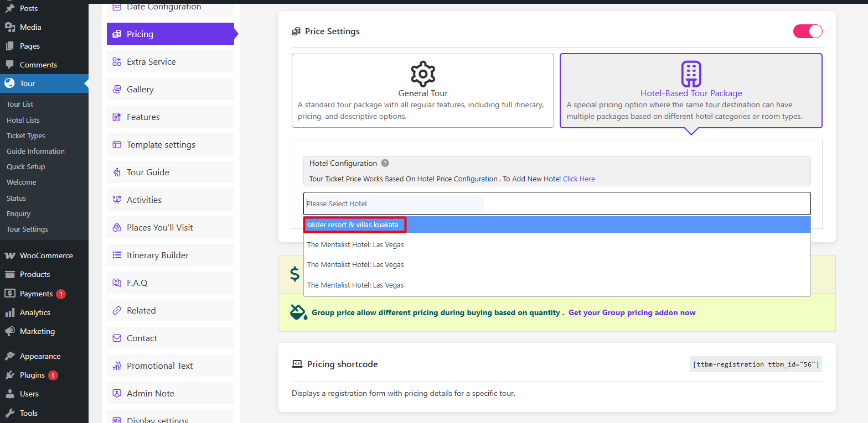The height and width of the screenshot is (423, 868).
Task: Pick the last The Mentalist Hotel: Las Vegas option
Action: [x=355, y=285]
